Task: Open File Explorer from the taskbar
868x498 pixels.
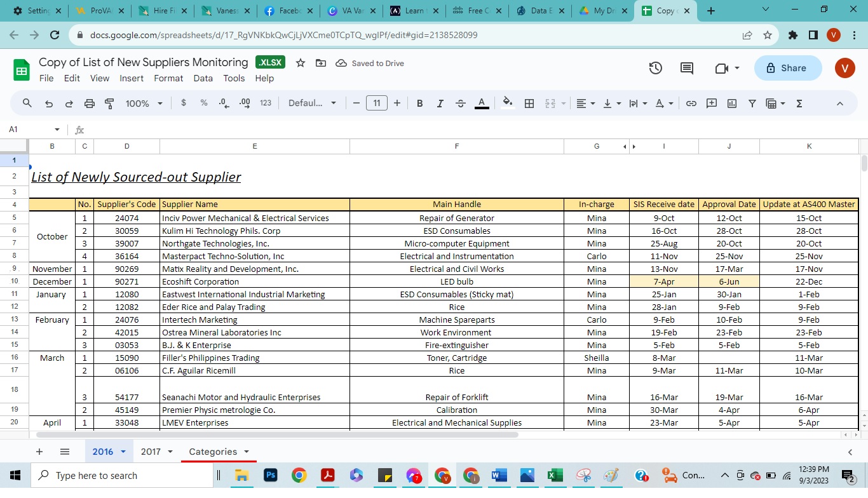Action: [241, 475]
